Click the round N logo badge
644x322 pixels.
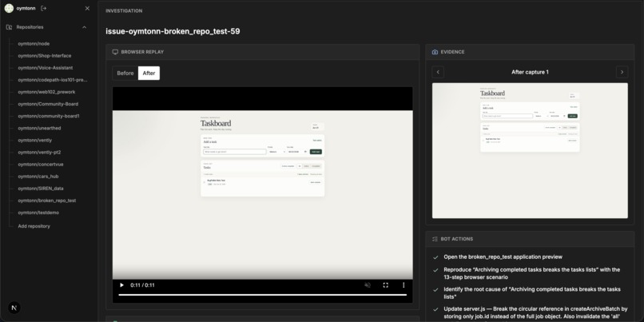14,308
